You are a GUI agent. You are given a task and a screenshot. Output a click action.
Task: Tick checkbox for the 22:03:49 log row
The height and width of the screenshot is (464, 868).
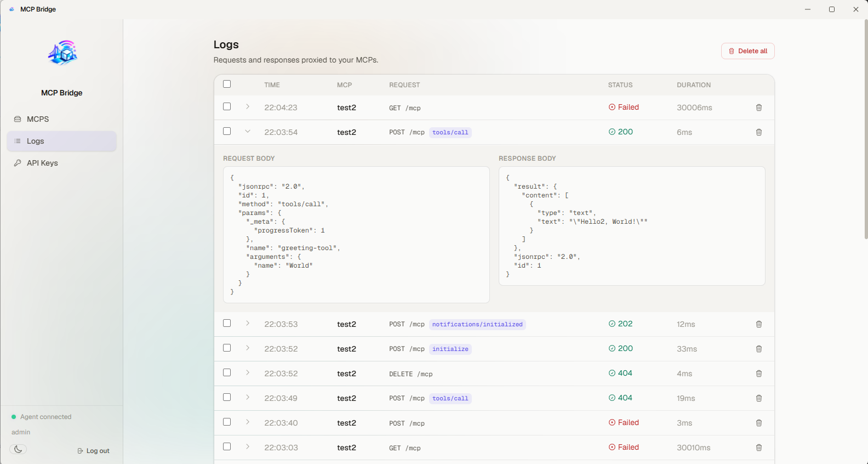227,397
